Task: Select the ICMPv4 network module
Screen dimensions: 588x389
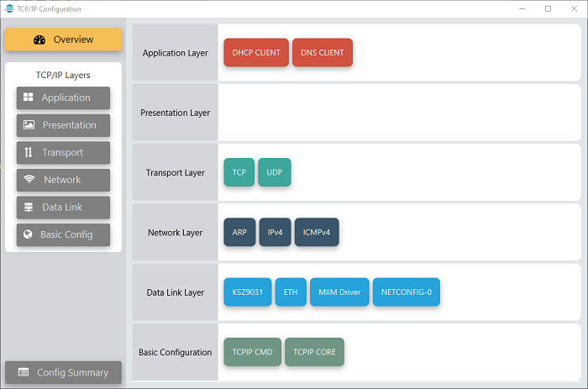Action: [x=317, y=232]
